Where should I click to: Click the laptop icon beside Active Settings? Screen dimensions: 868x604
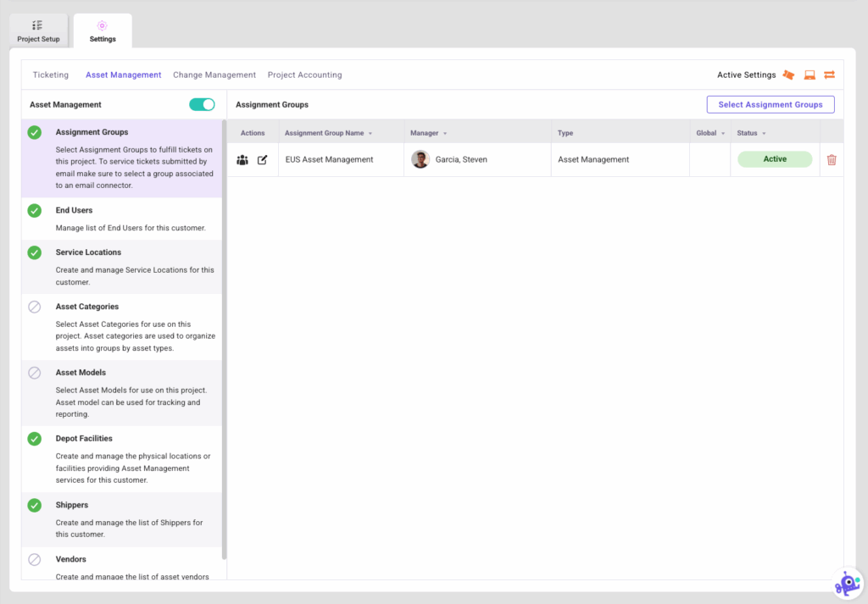click(810, 75)
